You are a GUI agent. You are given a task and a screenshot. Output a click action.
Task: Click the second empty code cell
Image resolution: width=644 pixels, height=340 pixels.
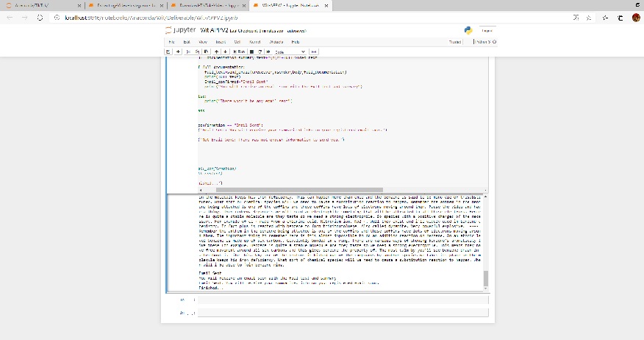[343, 313]
